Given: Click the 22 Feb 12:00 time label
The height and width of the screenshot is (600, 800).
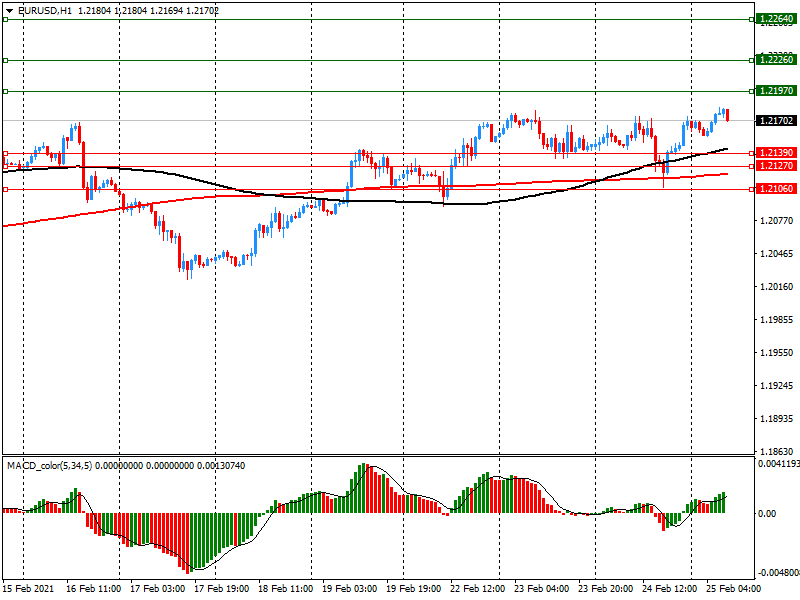Looking at the screenshot, I should tap(478, 589).
